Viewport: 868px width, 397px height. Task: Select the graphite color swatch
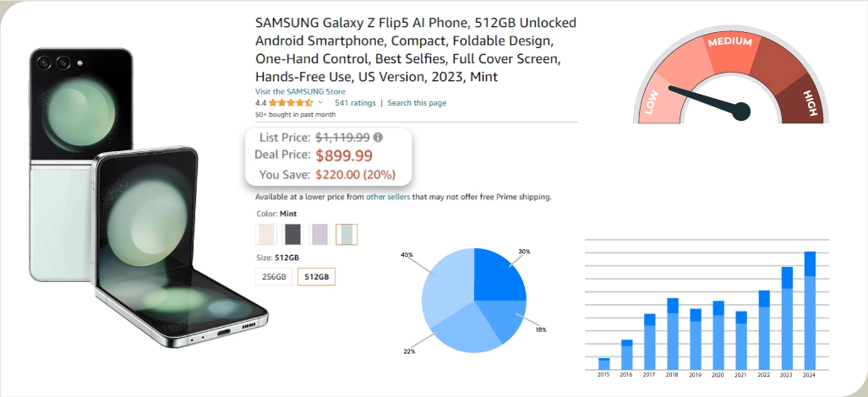292,234
